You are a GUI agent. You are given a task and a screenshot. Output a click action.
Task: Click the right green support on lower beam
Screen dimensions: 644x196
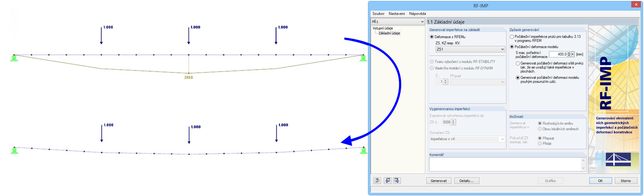[364, 150]
